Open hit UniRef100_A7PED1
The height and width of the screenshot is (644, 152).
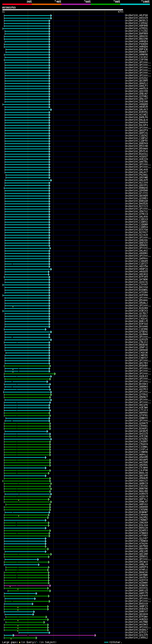[x=136, y=29]
